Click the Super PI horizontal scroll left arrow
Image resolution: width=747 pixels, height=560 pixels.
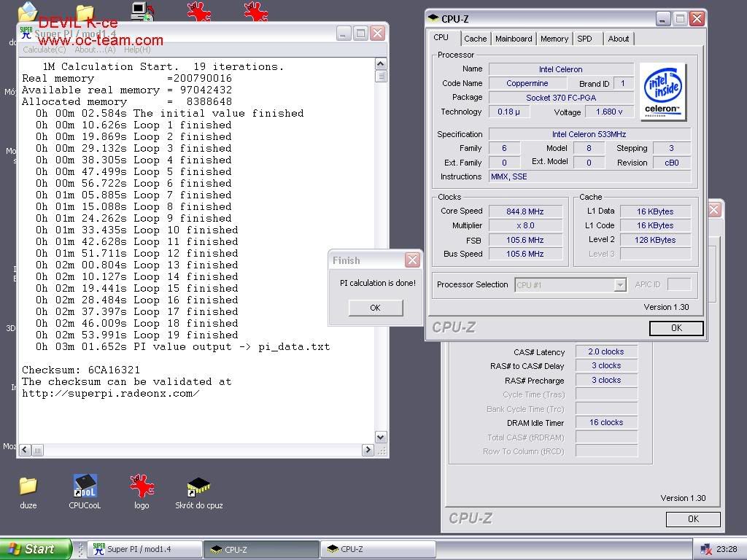[x=26, y=449]
